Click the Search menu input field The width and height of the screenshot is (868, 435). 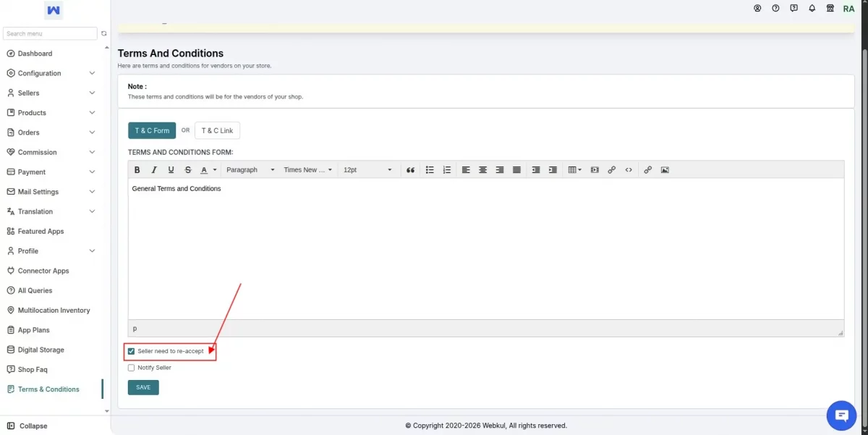click(x=50, y=33)
